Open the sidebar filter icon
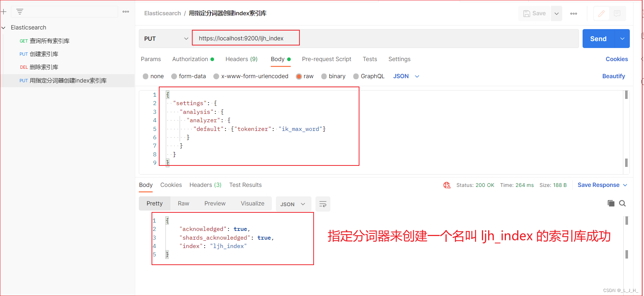 pyautogui.click(x=20, y=12)
